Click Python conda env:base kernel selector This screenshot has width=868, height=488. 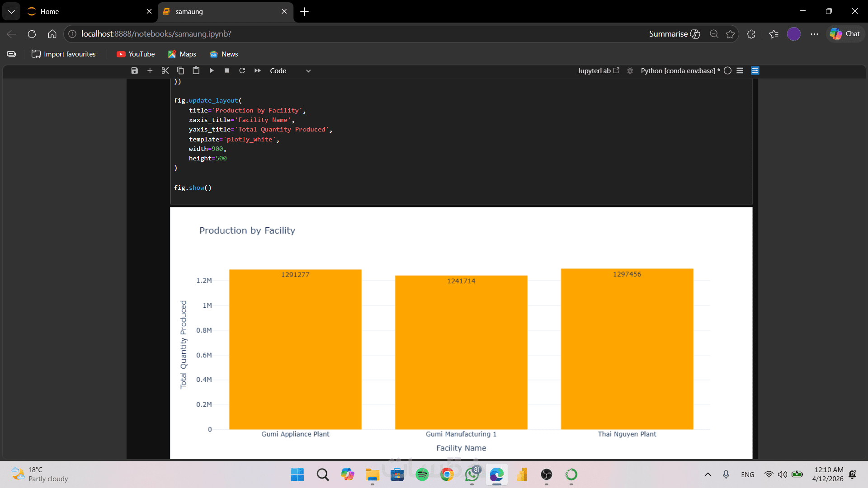coord(679,71)
